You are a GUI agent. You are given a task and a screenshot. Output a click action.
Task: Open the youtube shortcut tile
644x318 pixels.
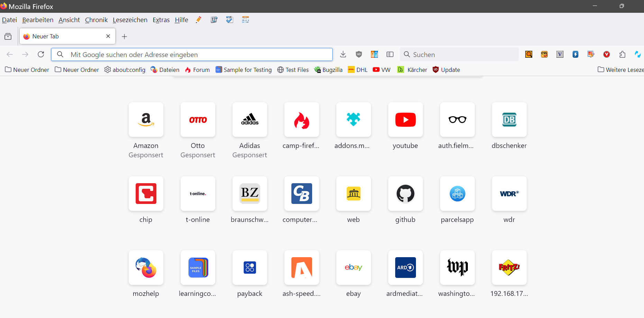406,120
